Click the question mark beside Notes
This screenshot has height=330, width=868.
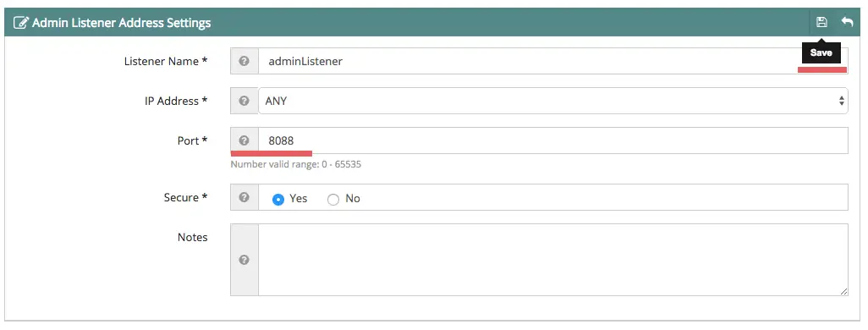[x=244, y=260]
